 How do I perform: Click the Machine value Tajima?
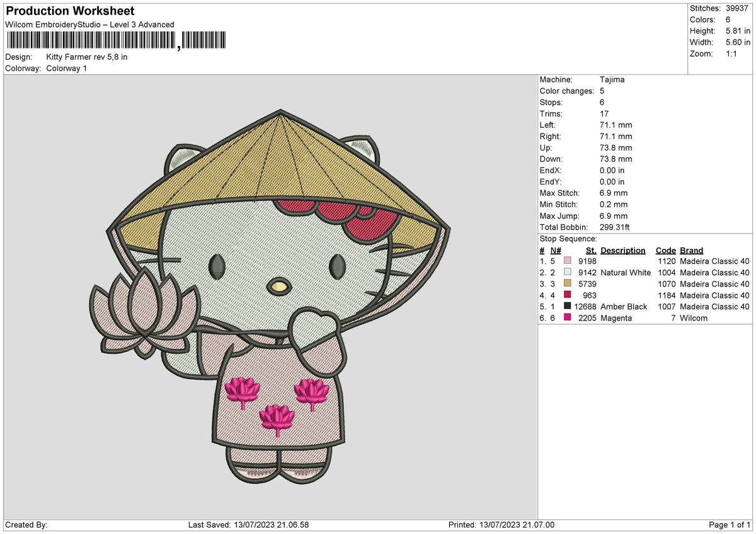612,80
